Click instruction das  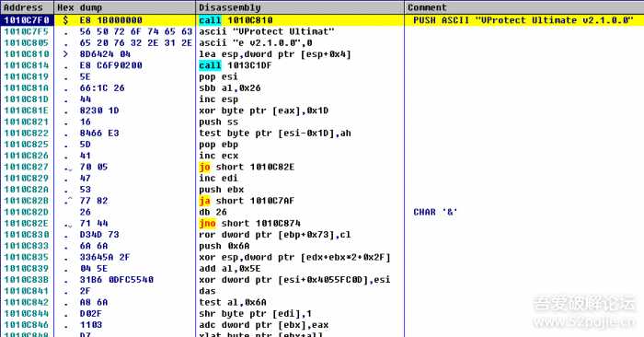click(207, 291)
